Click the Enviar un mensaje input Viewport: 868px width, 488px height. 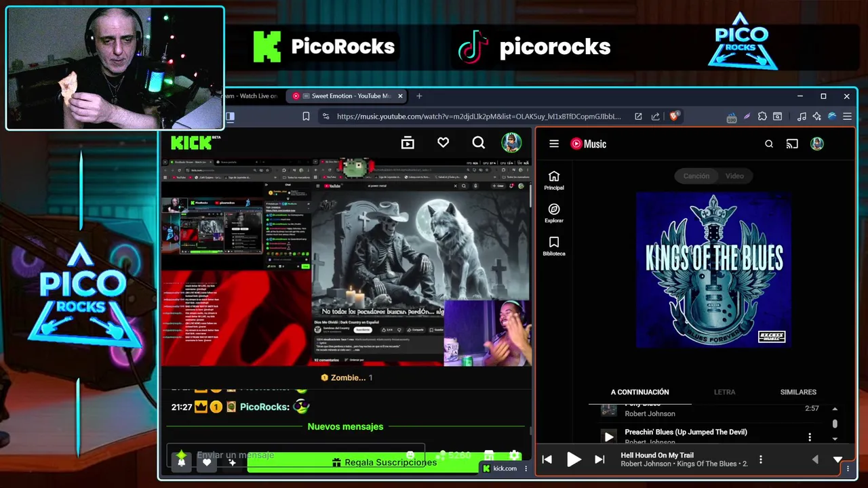[x=296, y=455]
